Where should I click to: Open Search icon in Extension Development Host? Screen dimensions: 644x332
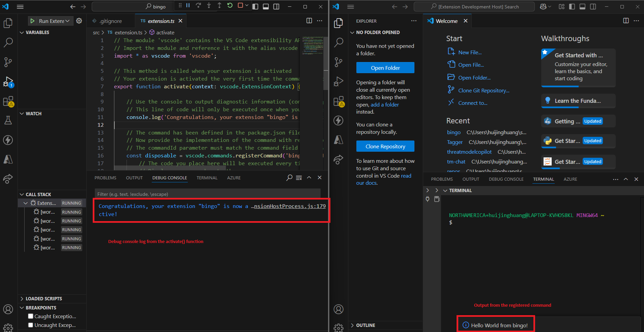point(339,42)
